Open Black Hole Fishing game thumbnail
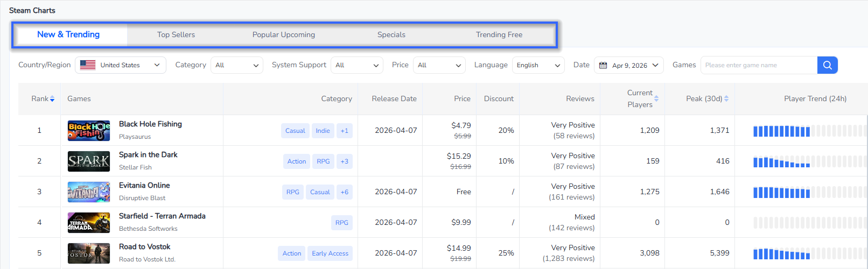The height and width of the screenshot is (269, 868). pyautogui.click(x=89, y=131)
